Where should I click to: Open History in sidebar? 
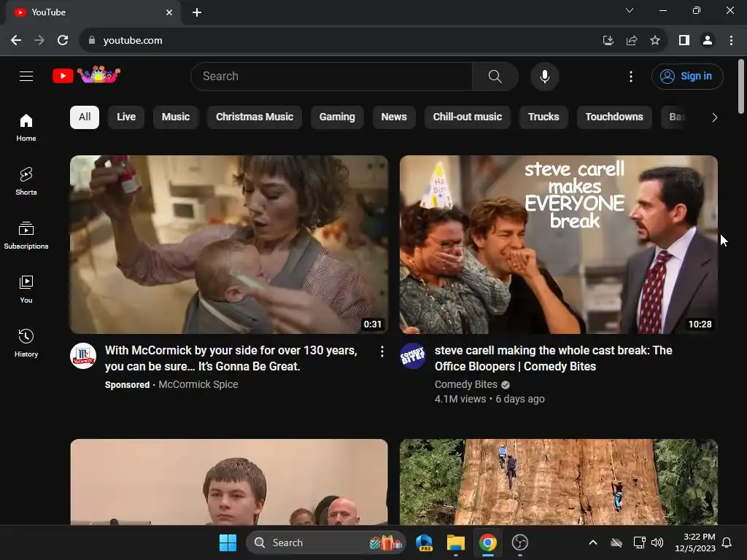tap(26, 343)
